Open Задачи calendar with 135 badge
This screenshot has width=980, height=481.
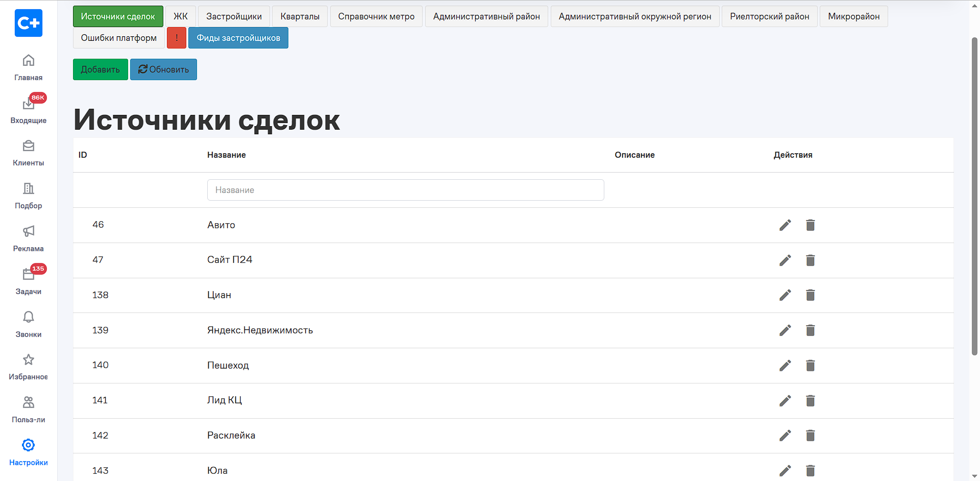29,280
